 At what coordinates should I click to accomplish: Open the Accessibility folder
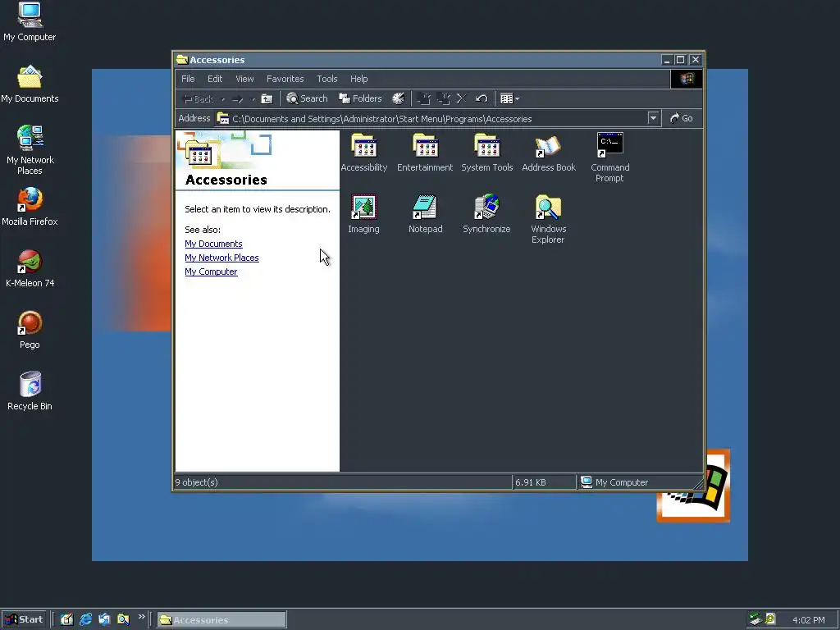click(x=363, y=153)
